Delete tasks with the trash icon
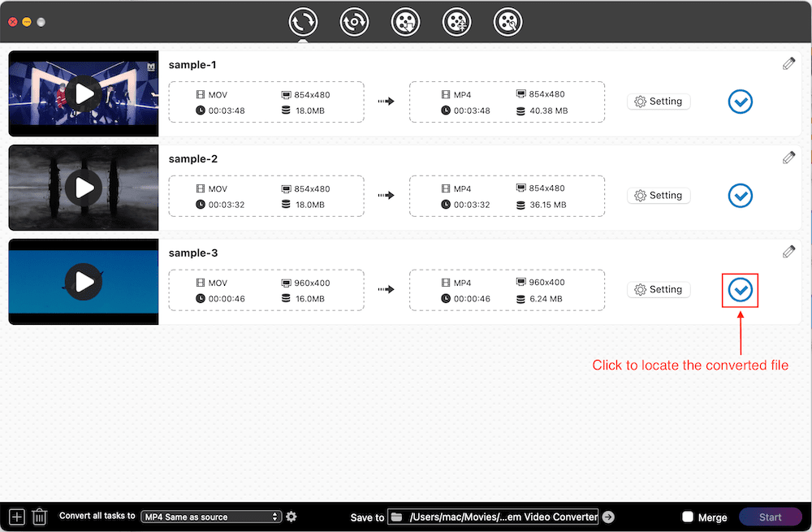812x532 pixels. (x=39, y=517)
